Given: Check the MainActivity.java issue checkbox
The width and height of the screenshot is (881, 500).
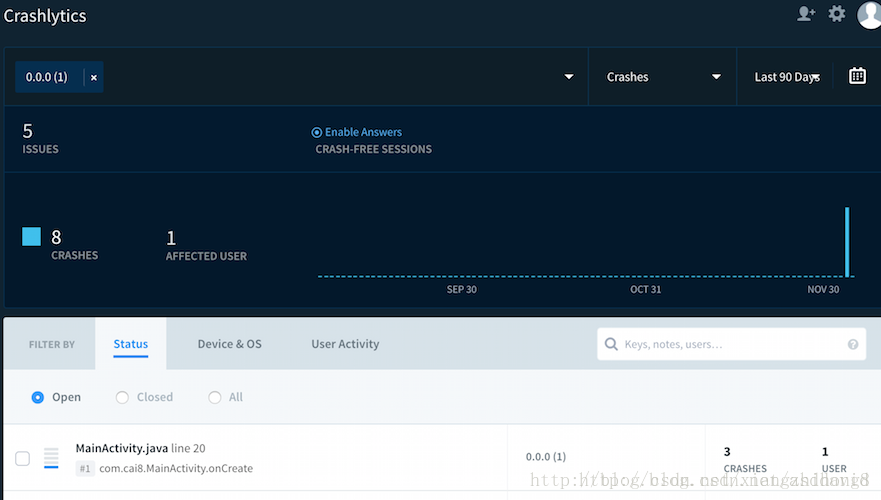Looking at the screenshot, I should tap(22, 458).
